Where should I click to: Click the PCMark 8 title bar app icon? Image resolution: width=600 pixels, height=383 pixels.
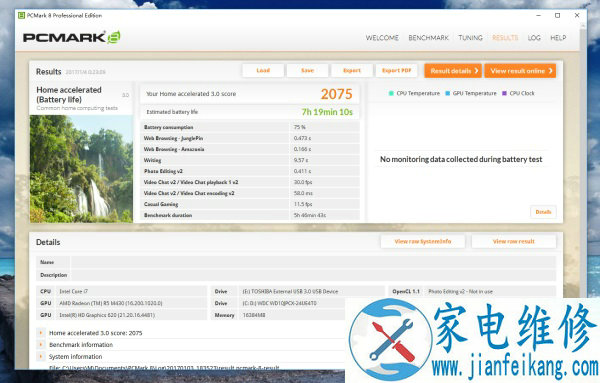coord(21,15)
